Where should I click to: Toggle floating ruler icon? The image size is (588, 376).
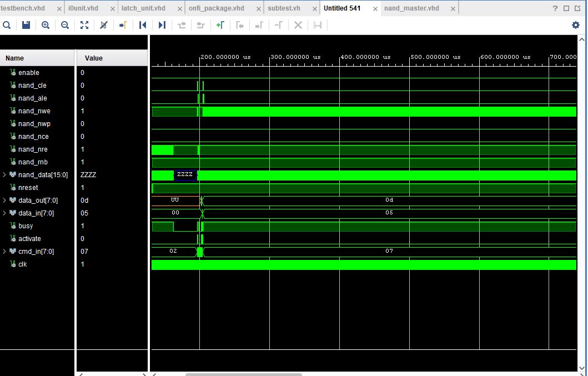point(318,25)
